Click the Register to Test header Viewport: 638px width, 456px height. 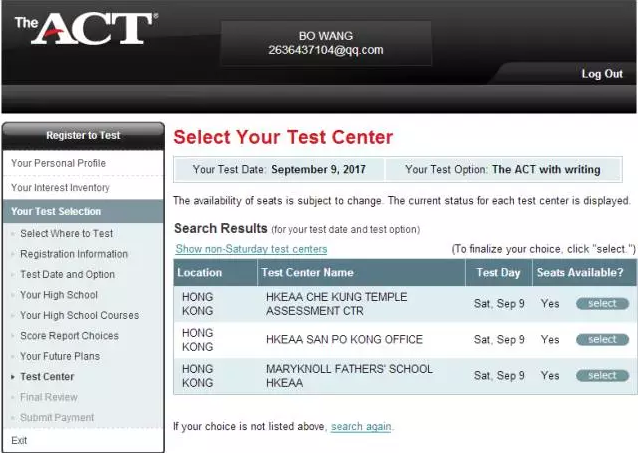point(83,136)
